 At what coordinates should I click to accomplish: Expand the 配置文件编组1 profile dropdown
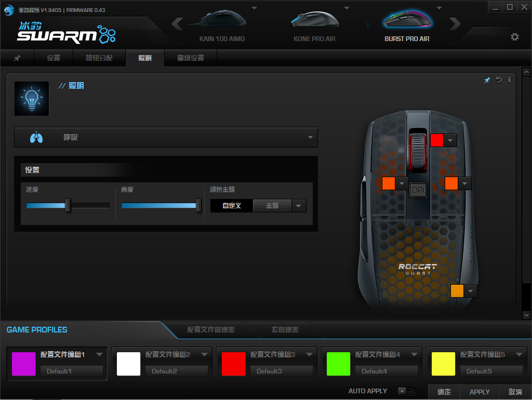point(100,355)
